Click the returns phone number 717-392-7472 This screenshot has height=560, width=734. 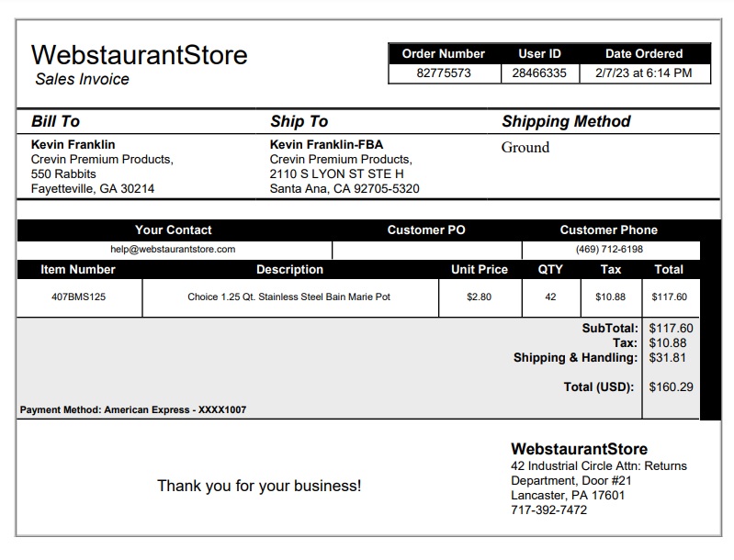548,510
